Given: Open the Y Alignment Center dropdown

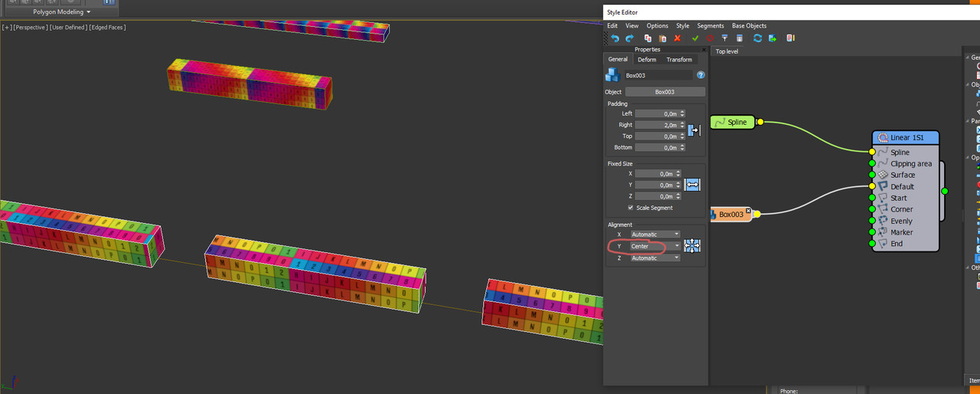Looking at the screenshot, I should (655, 246).
